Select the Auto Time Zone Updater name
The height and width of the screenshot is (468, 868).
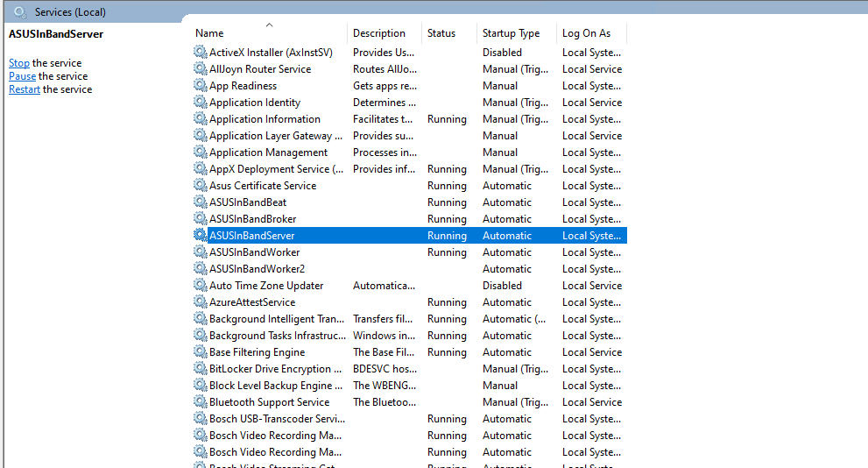(266, 286)
